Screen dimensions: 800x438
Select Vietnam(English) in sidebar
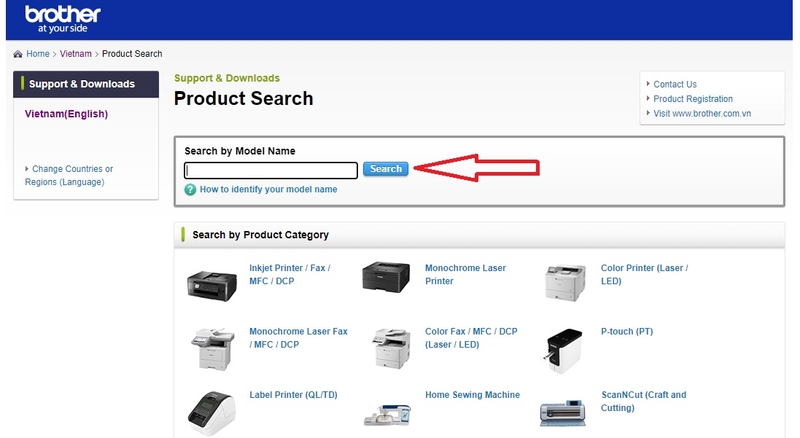point(66,114)
